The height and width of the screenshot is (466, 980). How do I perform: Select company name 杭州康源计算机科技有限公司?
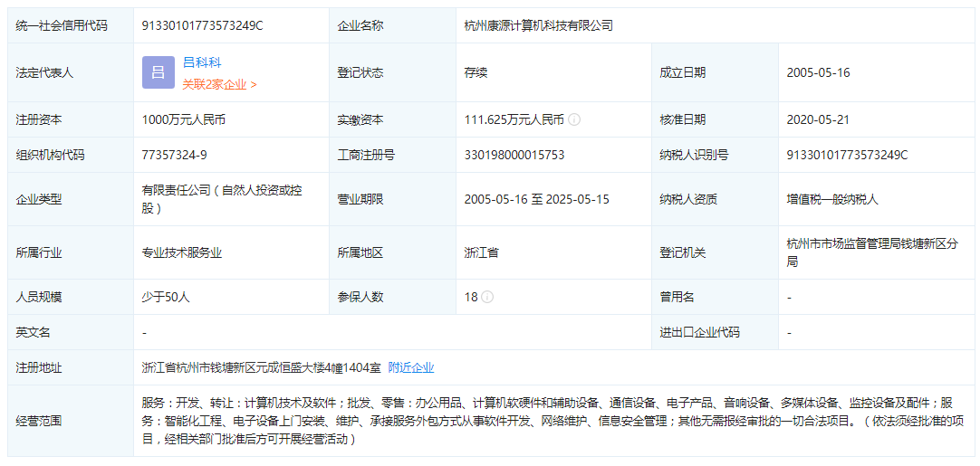click(x=538, y=25)
